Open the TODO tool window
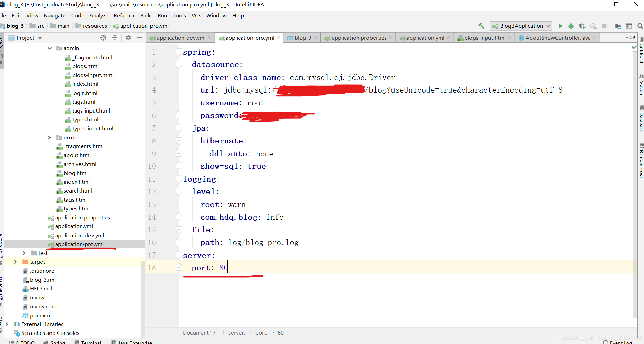This screenshot has height=344, width=644. [x=22, y=342]
